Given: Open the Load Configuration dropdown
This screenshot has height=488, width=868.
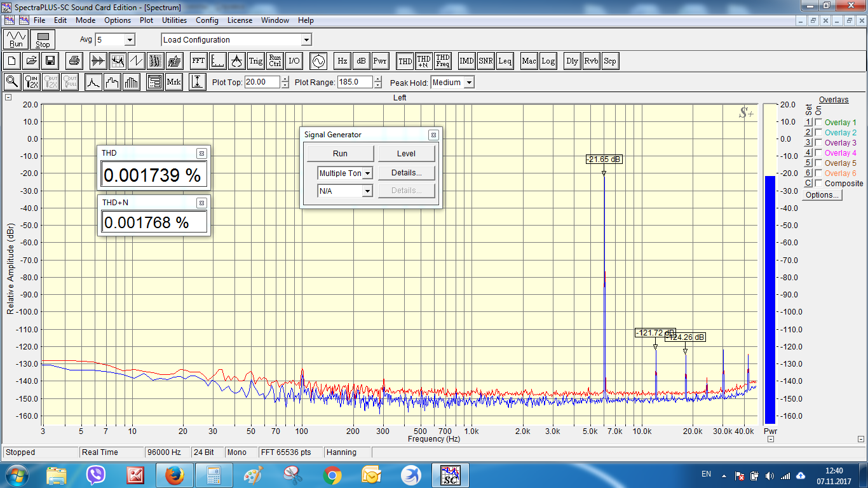Looking at the screenshot, I should point(306,40).
